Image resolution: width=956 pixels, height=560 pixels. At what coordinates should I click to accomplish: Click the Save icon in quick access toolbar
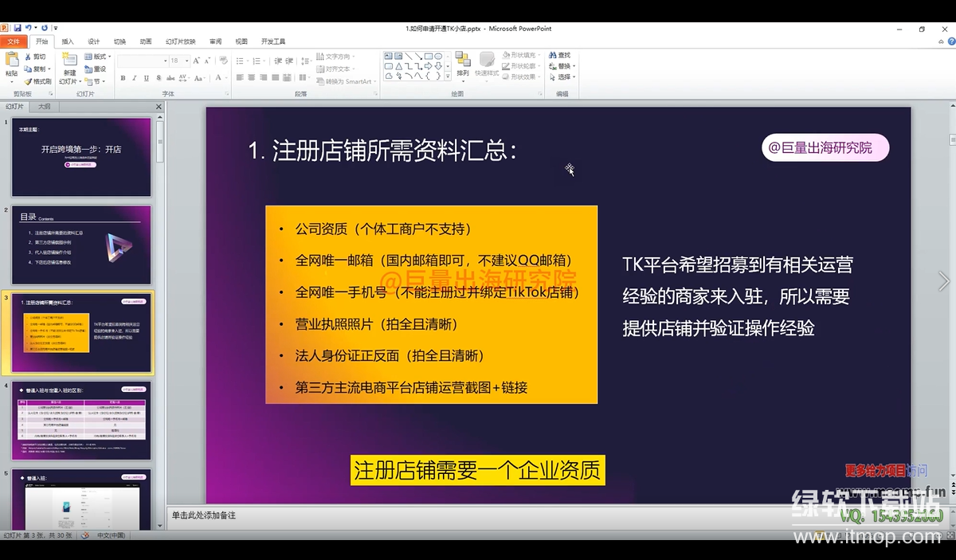click(16, 28)
